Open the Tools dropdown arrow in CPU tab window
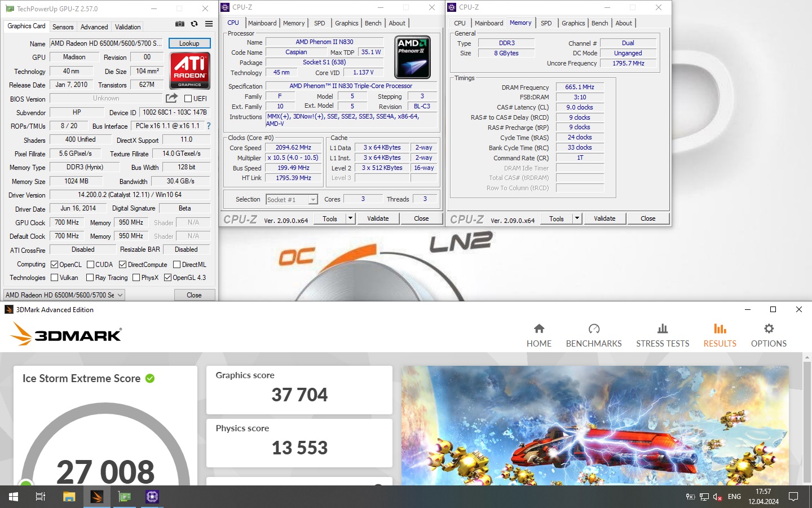 click(350, 218)
